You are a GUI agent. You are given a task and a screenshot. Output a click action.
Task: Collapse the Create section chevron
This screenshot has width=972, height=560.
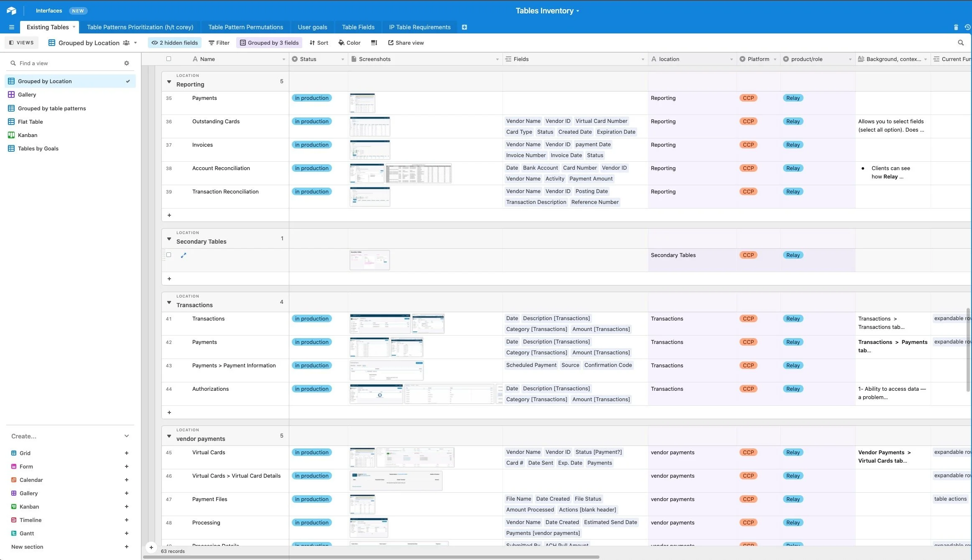click(127, 436)
